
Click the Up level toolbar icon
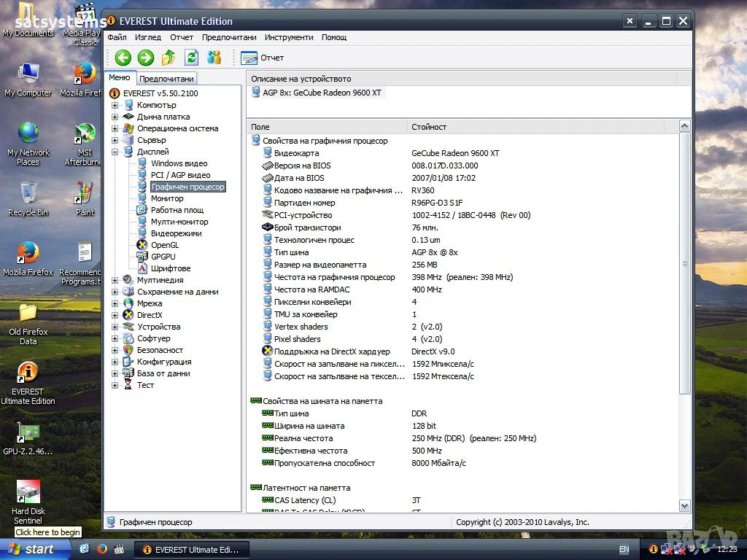point(169,58)
